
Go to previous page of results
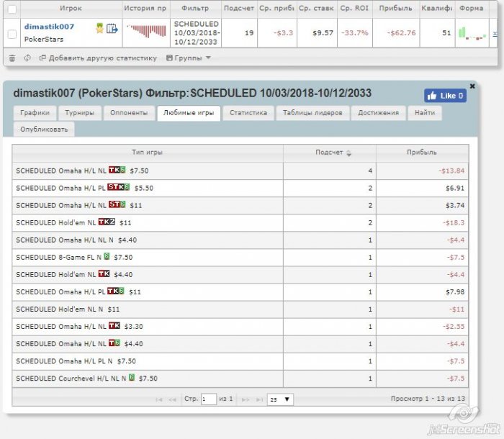coord(172,400)
